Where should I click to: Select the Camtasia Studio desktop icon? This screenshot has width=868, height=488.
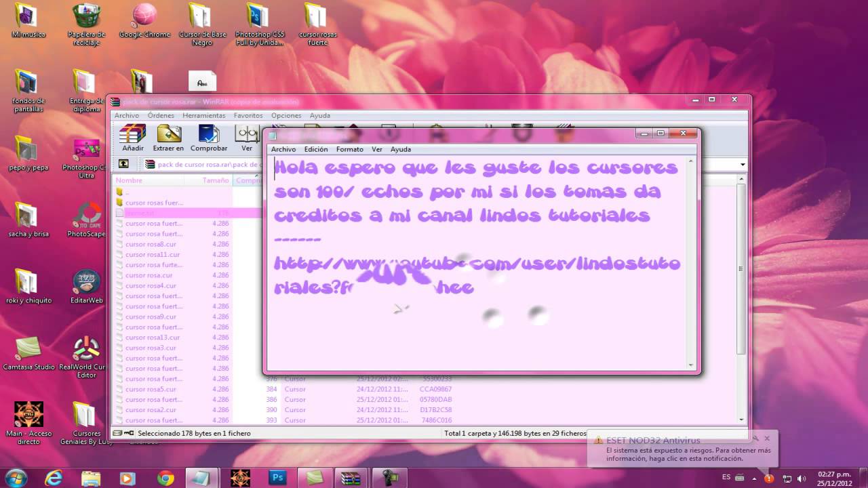click(28, 353)
